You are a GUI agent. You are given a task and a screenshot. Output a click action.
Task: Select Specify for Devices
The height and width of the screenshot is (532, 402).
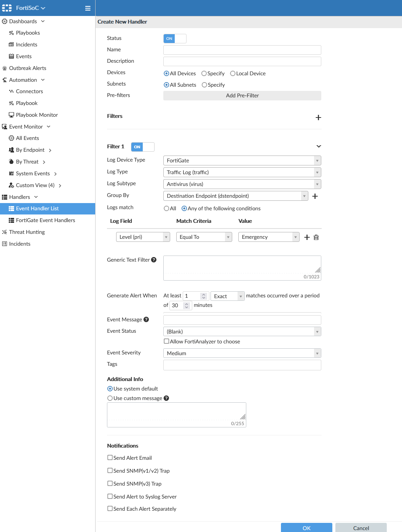point(204,73)
